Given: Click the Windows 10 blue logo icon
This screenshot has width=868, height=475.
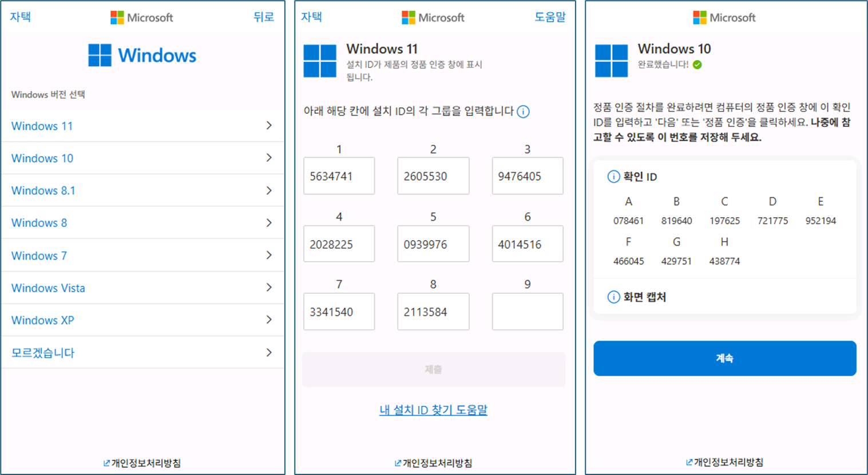Looking at the screenshot, I should pyautogui.click(x=611, y=61).
